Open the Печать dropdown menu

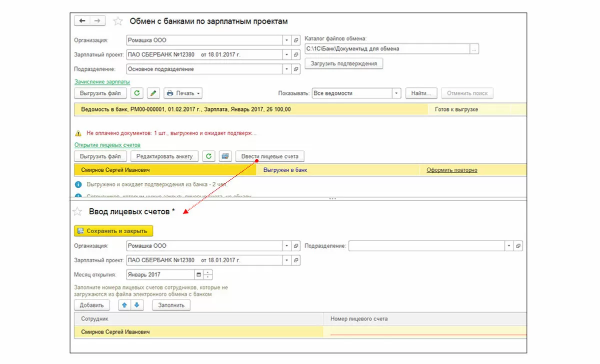coord(183,93)
